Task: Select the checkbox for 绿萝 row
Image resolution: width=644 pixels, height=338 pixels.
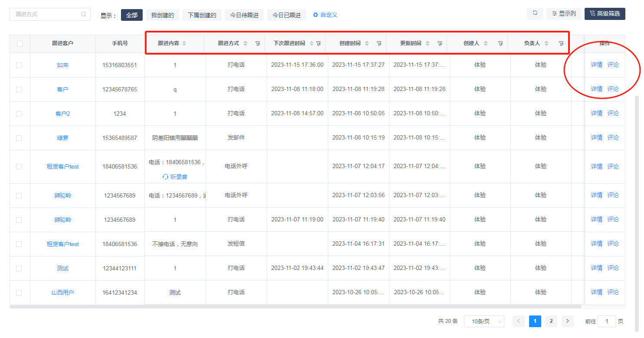Action: [x=19, y=138]
